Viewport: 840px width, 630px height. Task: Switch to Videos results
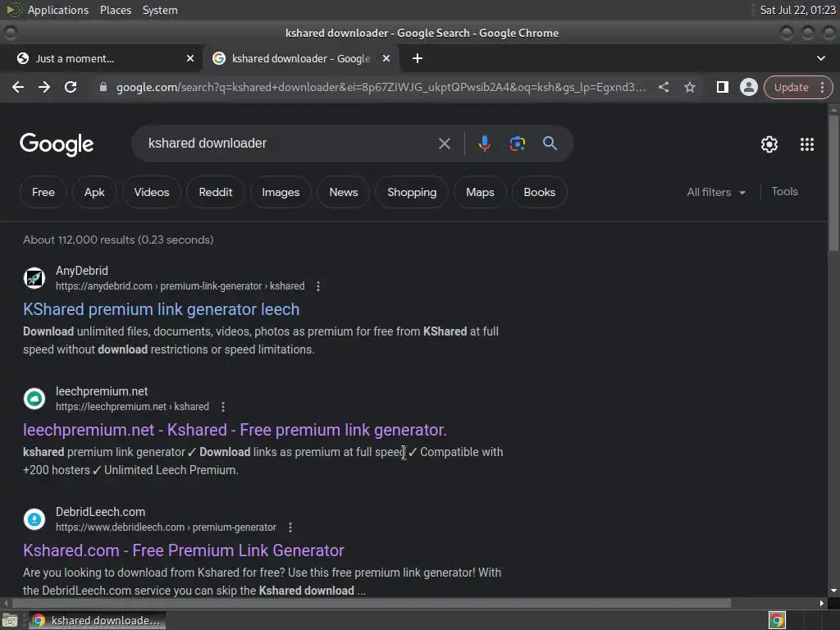click(152, 192)
